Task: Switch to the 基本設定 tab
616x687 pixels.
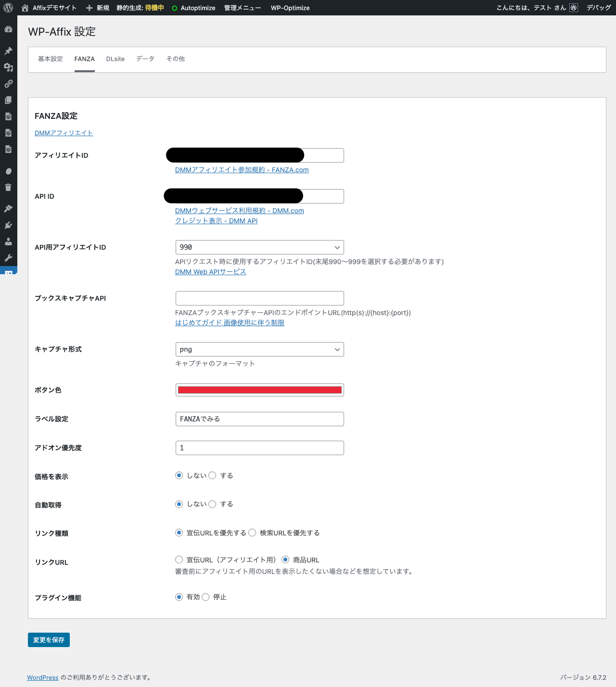Action: click(x=51, y=59)
